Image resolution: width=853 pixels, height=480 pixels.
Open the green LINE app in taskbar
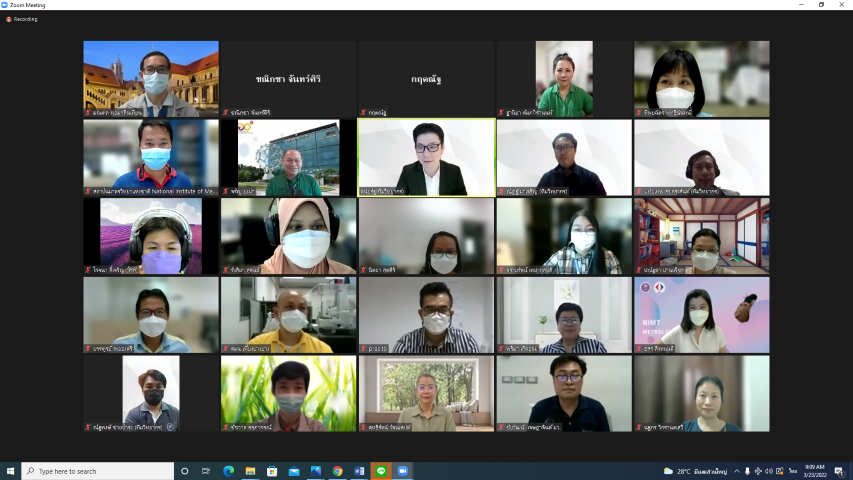(x=381, y=471)
